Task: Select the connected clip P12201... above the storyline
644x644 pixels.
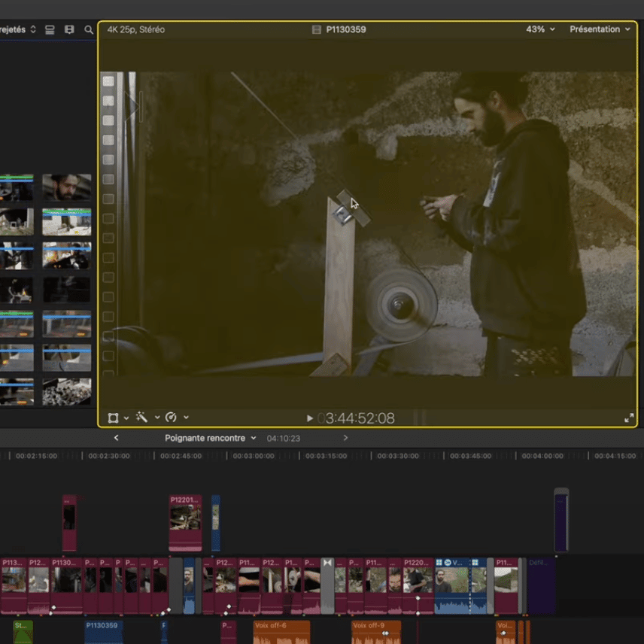Action: pyautogui.click(x=185, y=523)
